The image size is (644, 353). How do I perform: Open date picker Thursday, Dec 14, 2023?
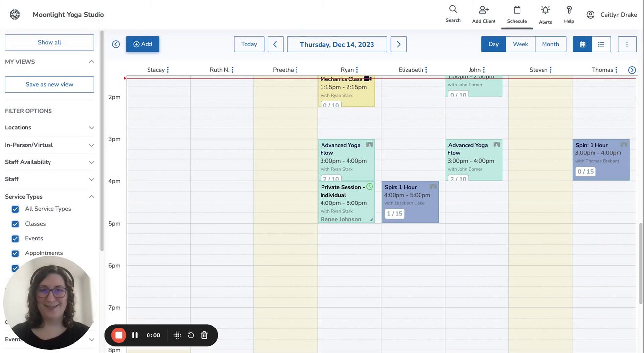(337, 44)
